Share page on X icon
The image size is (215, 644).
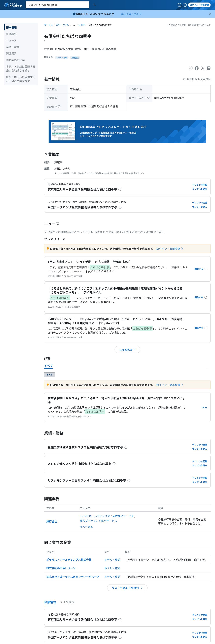[203, 68]
